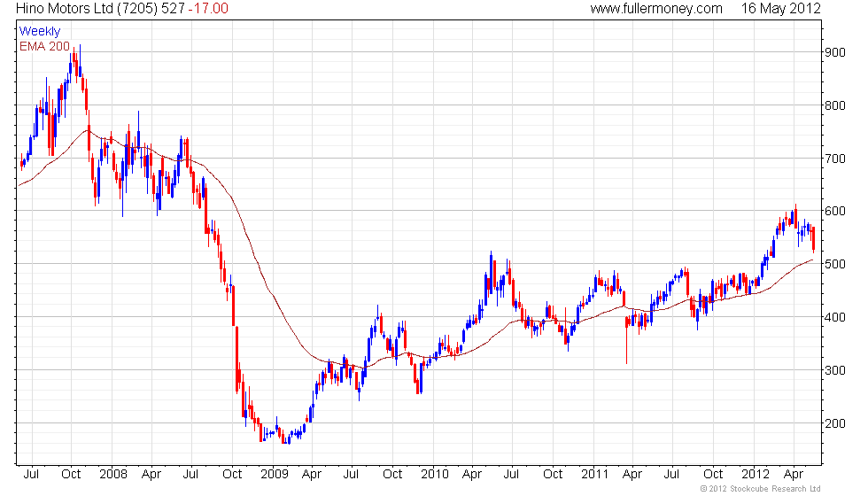Click the 2011 year label on time axis
The height and width of the screenshot is (496, 868).
coord(594,475)
